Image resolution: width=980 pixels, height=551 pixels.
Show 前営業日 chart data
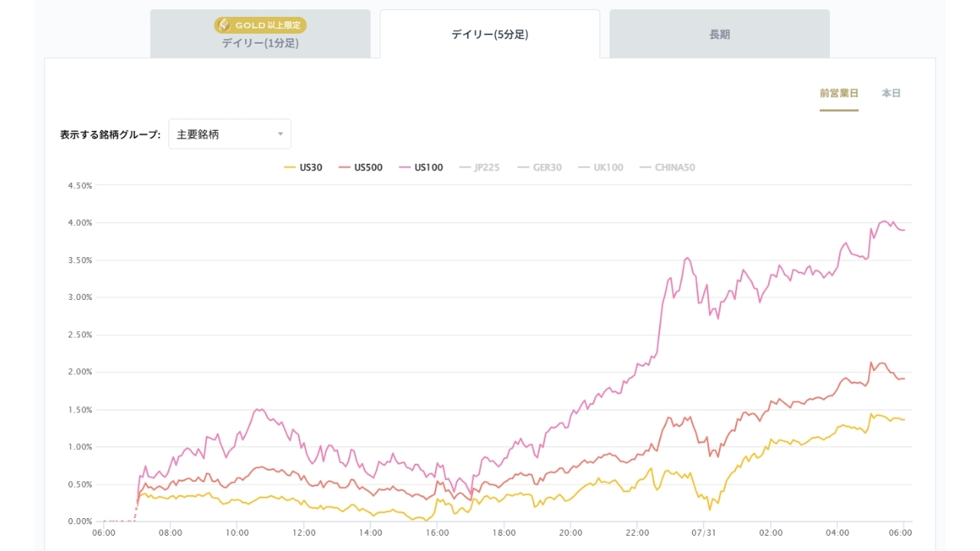tap(839, 93)
